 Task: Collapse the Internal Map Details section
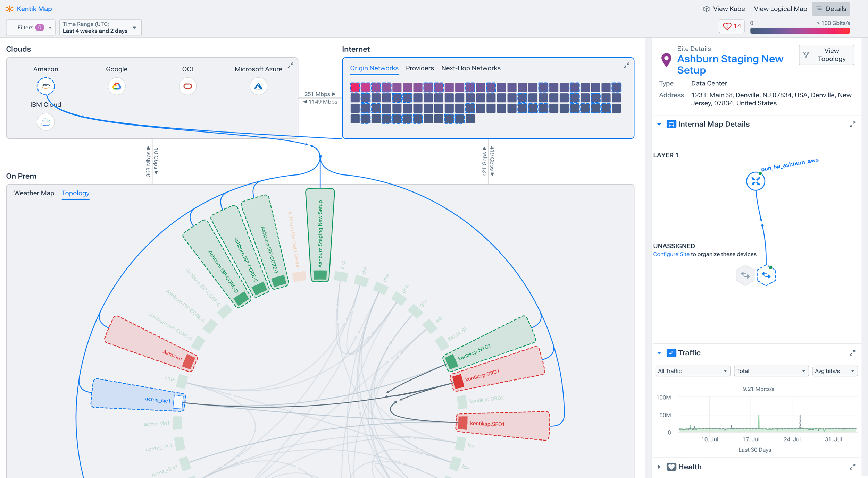tap(659, 124)
